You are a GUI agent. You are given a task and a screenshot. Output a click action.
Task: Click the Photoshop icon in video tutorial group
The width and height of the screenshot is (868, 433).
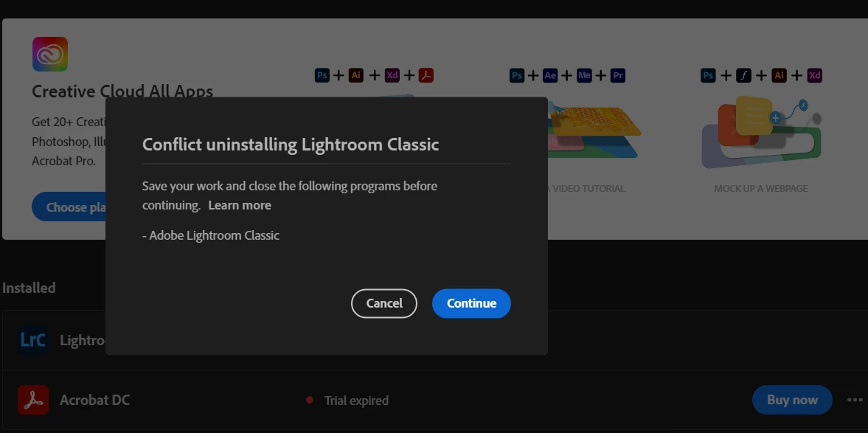click(516, 75)
